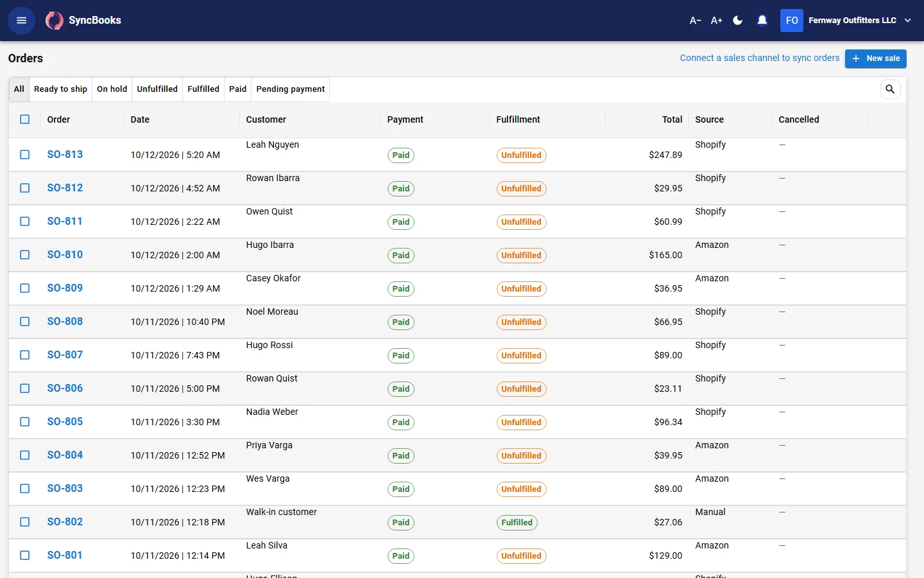Viewport: 924px width, 578px height.
Task: Expand the Fernway Outfitters LLC chevron dropdown
Action: click(x=908, y=21)
